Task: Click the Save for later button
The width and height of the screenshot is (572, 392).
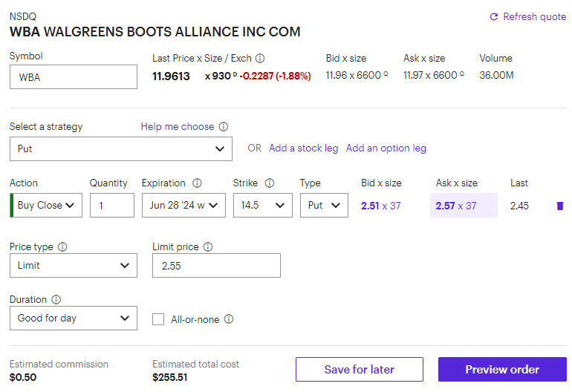Action: [x=359, y=370]
